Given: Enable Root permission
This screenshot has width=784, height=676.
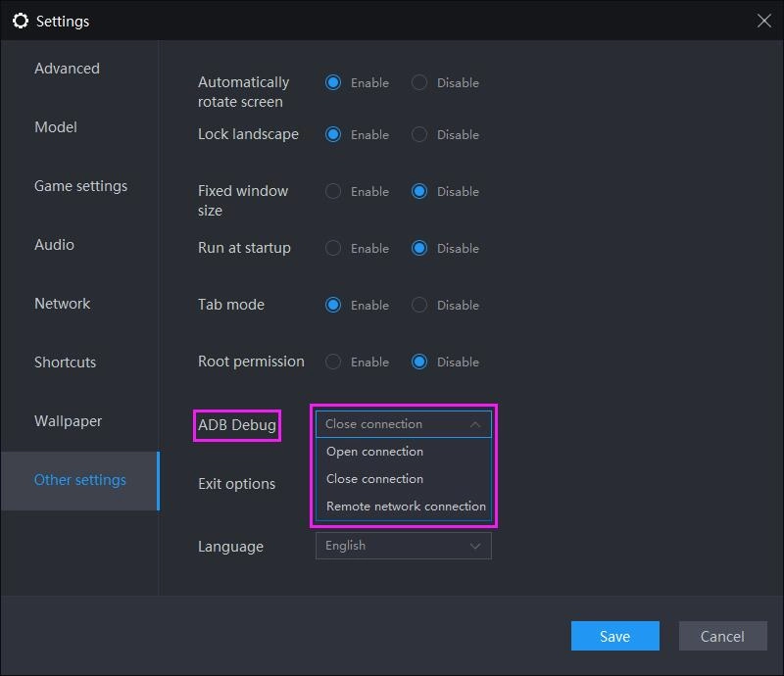Looking at the screenshot, I should 333,362.
